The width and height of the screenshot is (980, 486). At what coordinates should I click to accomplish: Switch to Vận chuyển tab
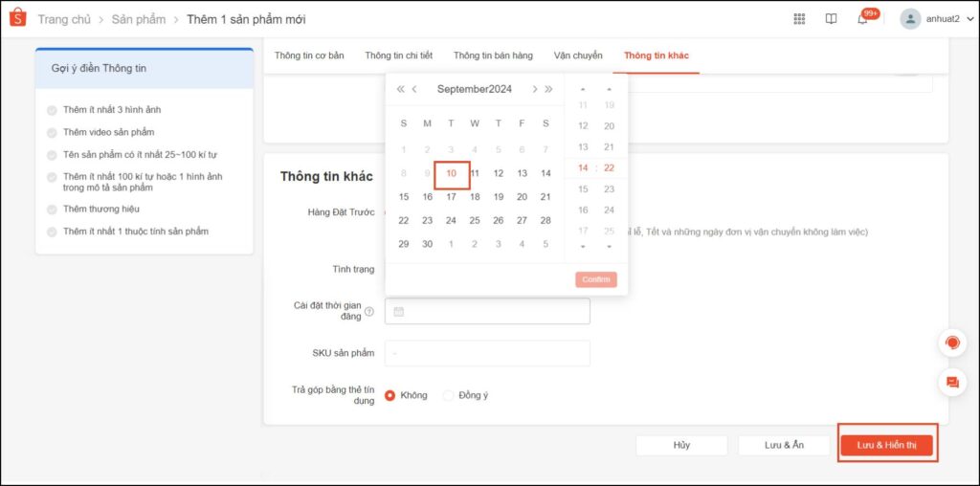[578, 55]
